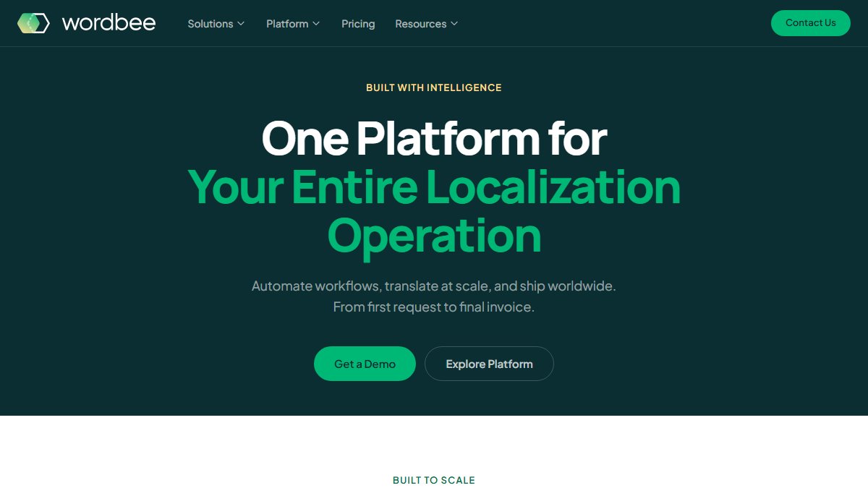The image size is (868, 488).
Task: Click the 'One Platform for' heading
Action: pos(434,138)
